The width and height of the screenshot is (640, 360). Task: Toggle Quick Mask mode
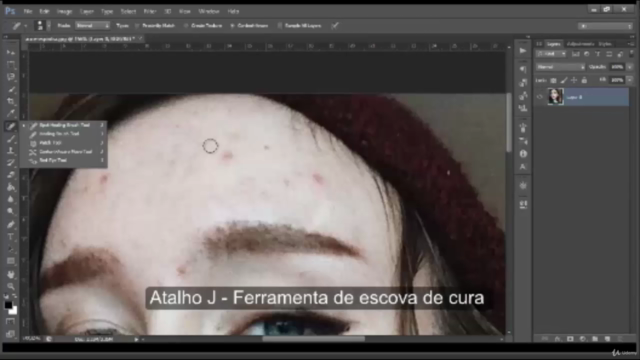click(x=11, y=322)
